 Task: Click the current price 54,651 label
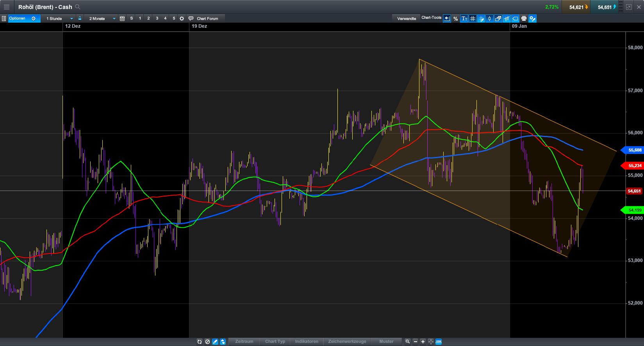634,191
